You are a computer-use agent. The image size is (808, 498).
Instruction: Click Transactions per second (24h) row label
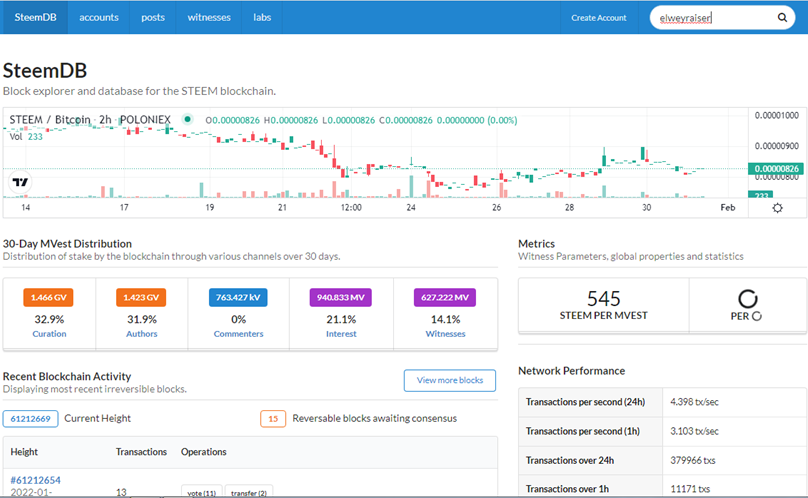coord(585,402)
